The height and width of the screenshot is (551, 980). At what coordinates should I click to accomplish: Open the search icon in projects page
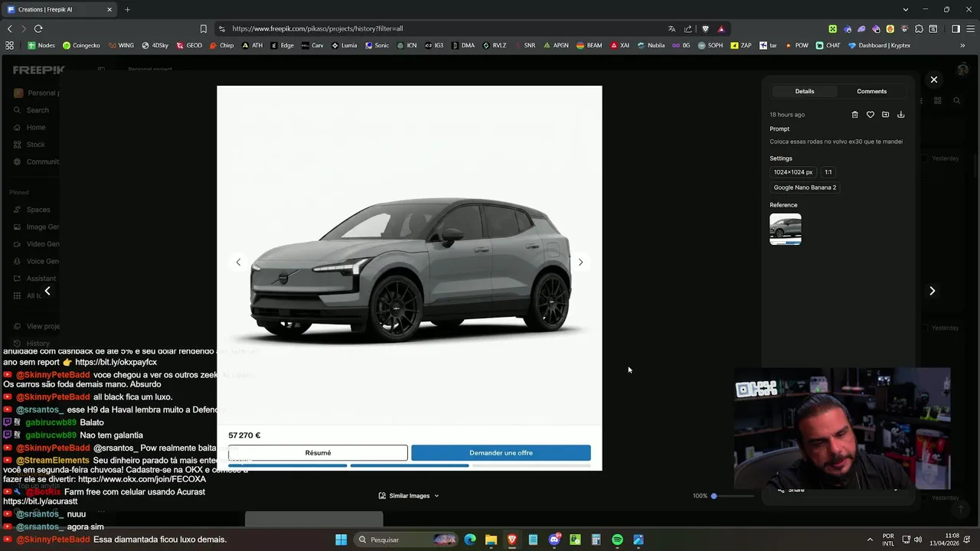coord(957,100)
